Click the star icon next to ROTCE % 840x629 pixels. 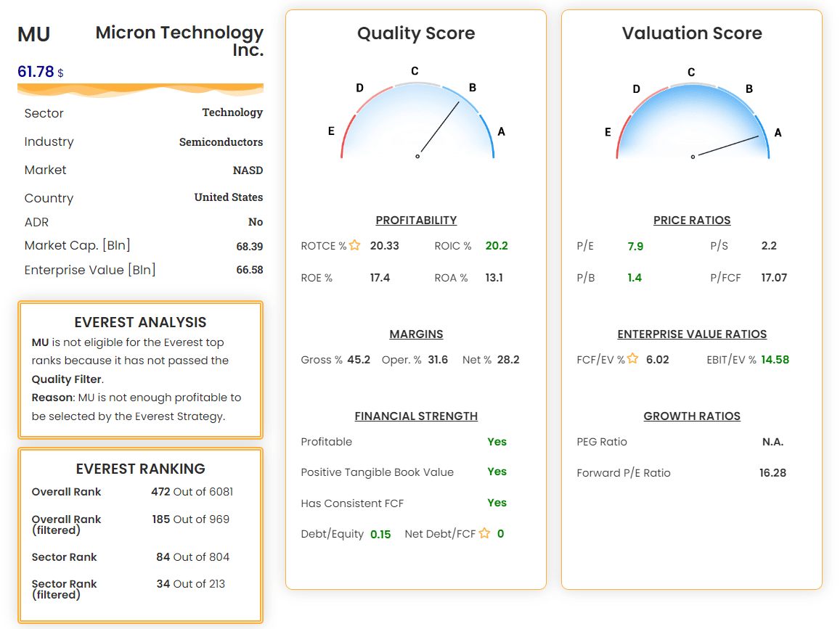[x=354, y=245]
